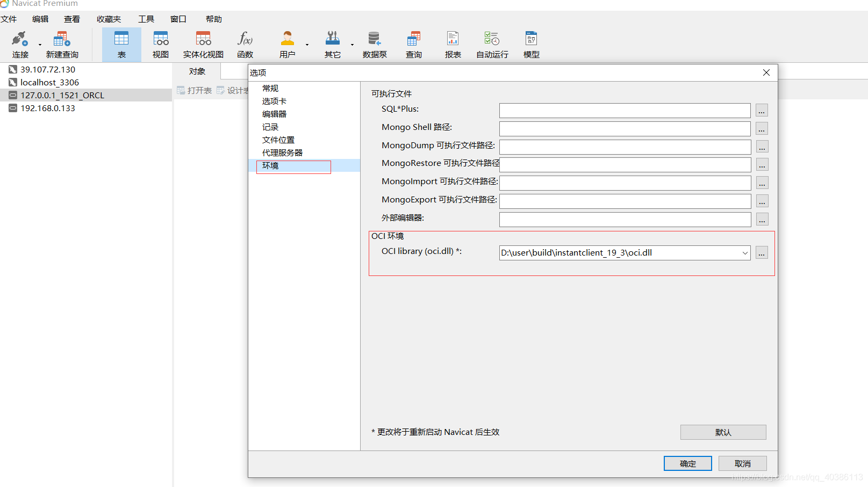Click the MongoRestore path input field
Viewport: 868px width, 487px height.
(x=625, y=165)
